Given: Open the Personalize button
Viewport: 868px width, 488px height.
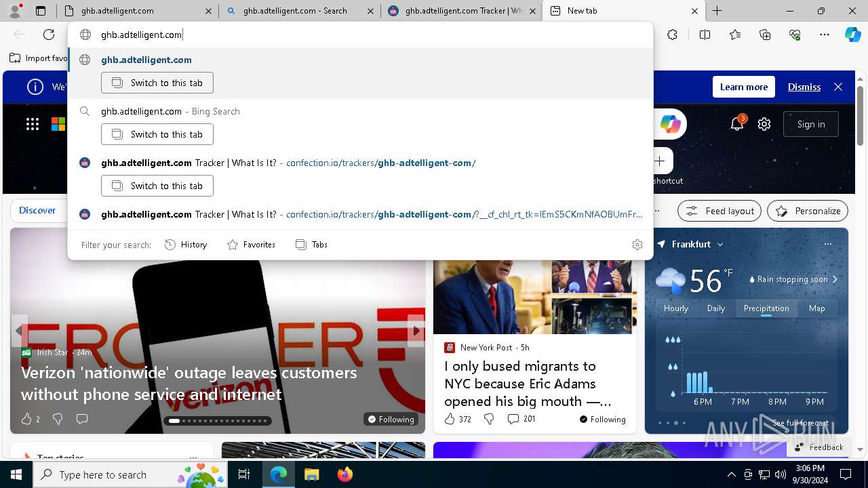Looking at the screenshot, I should (808, 211).
